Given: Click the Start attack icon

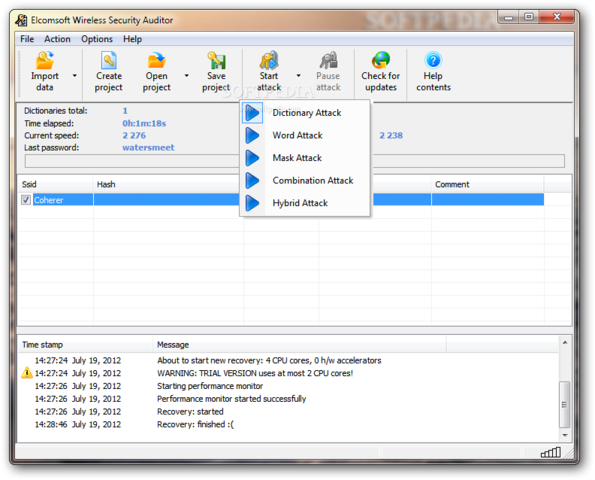Looking at the screenshot, I should [x=269, y=60].
